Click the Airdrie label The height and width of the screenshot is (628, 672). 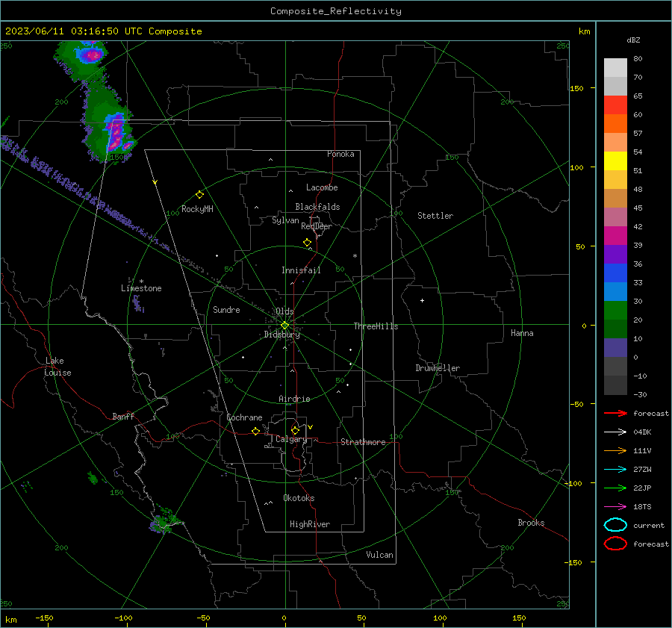tap(294, 399)
